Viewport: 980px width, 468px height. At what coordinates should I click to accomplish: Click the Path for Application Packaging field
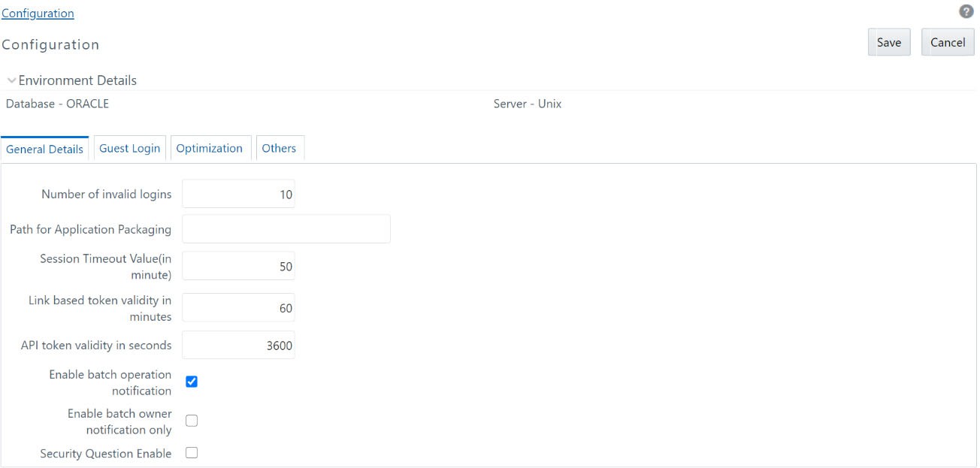point(286,228)
